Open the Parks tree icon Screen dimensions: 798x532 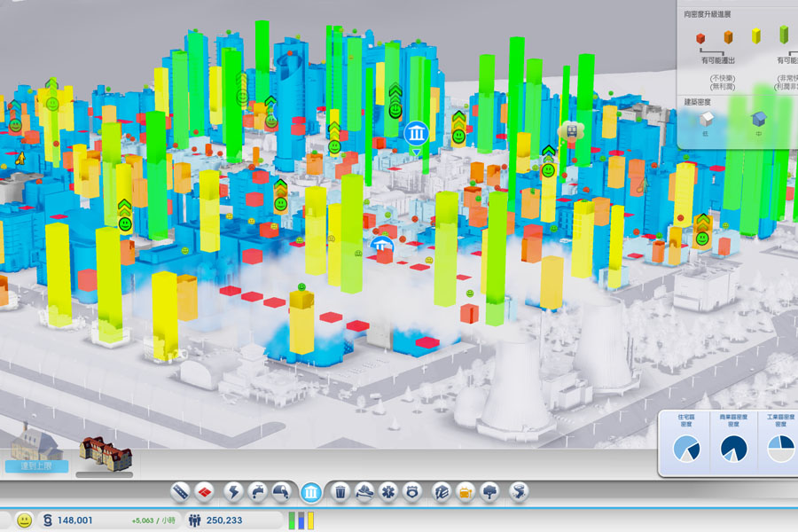coord(490,491)
